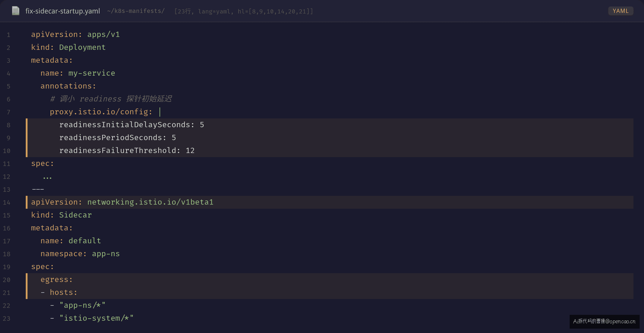Click 'kind: Deployment' line
The width and height of the screenshot is (644, 333).
pyautogui.click(x=68, y=47)
